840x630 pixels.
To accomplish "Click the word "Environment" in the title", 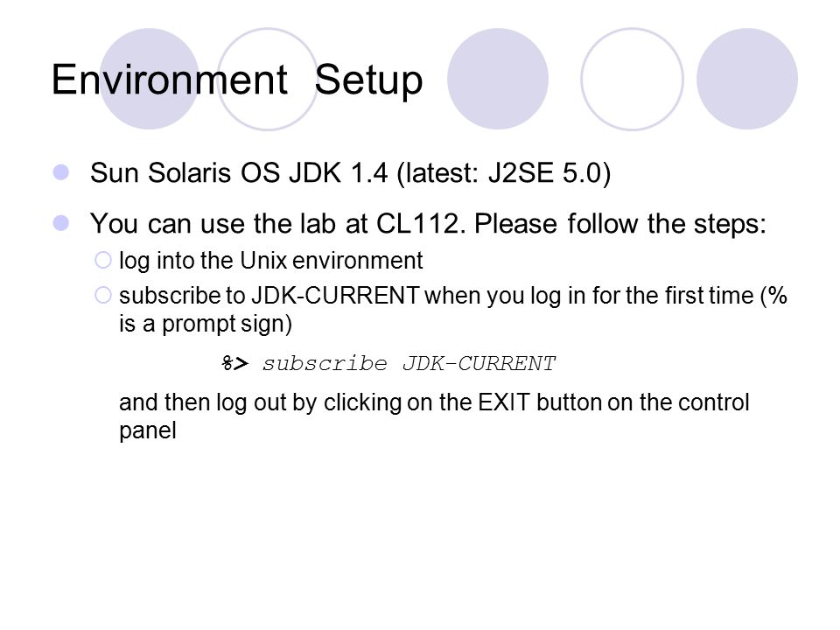I will pyautogui.click(x=170, y=80).
